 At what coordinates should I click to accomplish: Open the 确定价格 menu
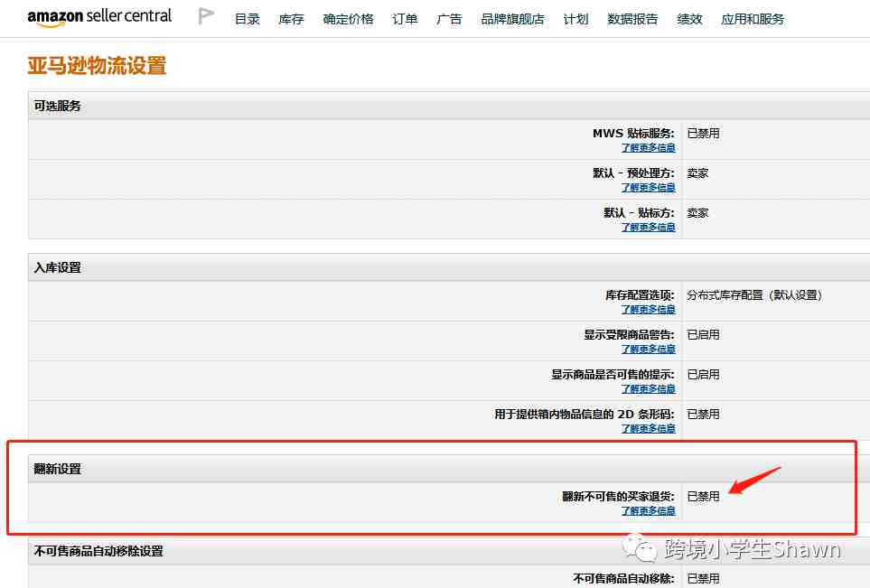348,19
